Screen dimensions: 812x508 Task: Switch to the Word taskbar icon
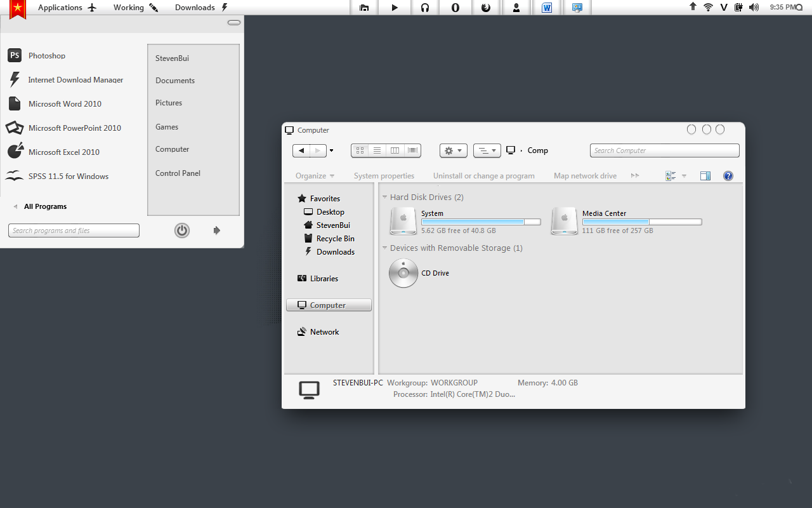tap(547, 8)
